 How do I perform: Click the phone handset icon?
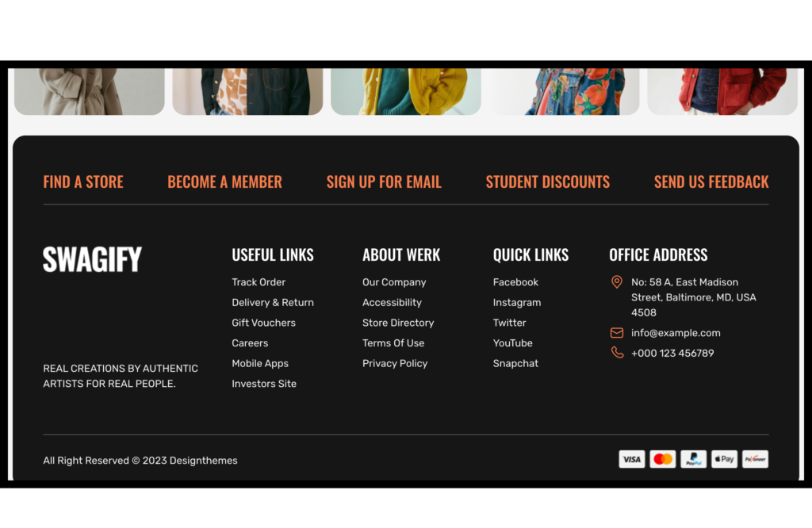pyautogui.click(x=617, y=353)
